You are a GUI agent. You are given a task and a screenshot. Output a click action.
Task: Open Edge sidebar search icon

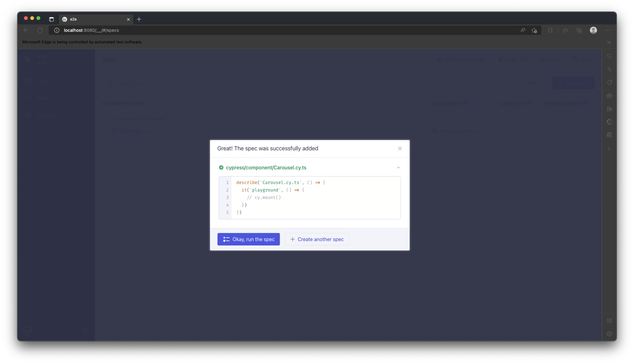[x=609, y=56]
